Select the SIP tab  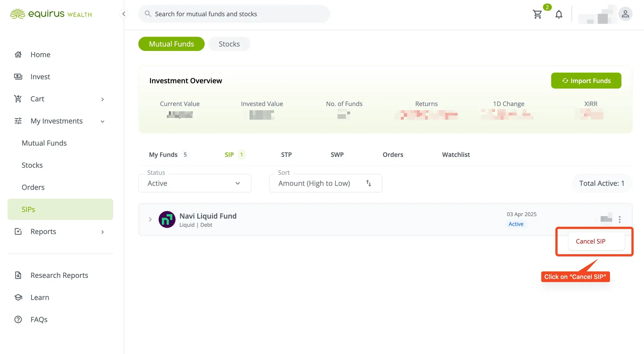234,155
